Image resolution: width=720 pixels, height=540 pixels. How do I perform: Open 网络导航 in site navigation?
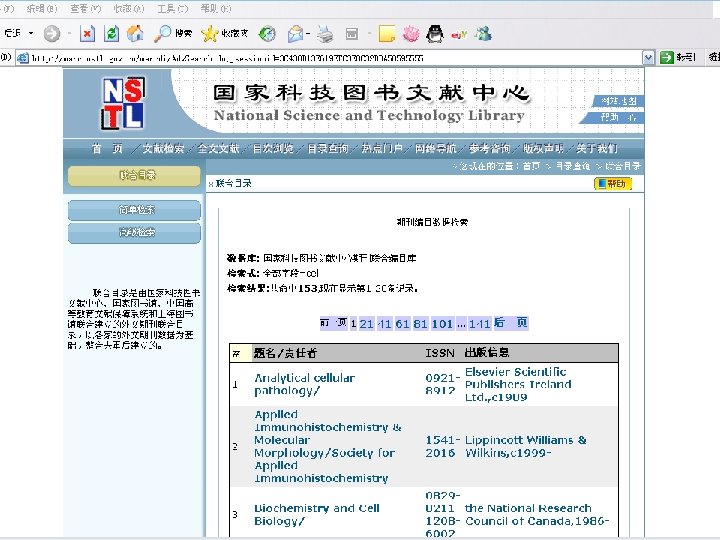click(436, 148)
